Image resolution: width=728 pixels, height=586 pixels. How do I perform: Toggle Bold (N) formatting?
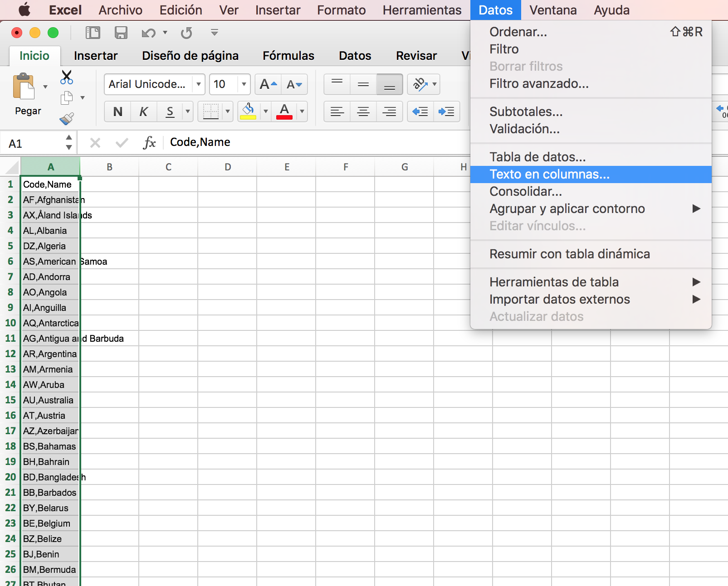tap(118, 111)
